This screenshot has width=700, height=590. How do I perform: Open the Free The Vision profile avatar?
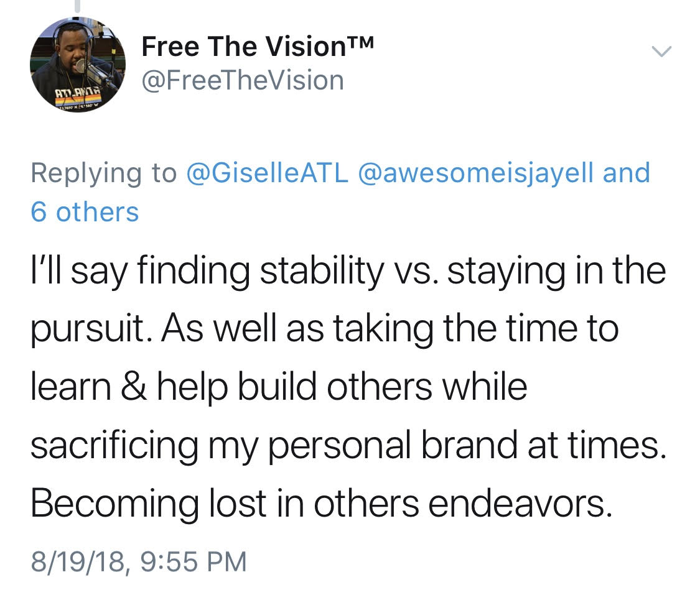click(x=77, y=65)
